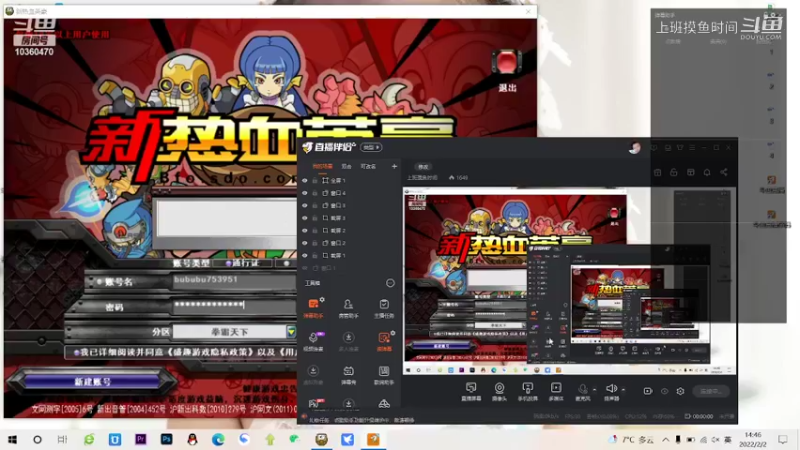Toggle the lock on source 全屏 1
Viewport: 800px width, 450px height.
315,181
